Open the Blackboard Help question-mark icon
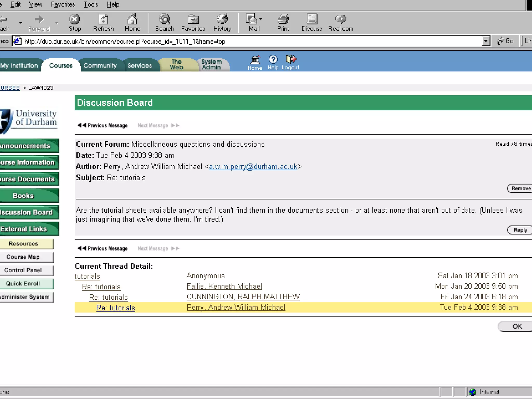 pyautogui.click(x=273, y=59)
